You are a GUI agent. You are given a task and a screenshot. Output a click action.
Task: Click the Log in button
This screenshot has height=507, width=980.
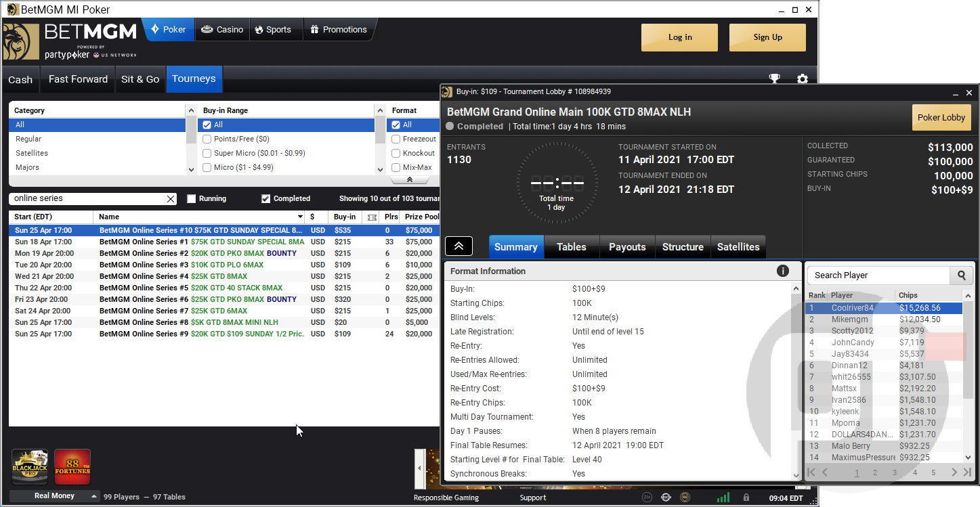(x=679, y=37)
